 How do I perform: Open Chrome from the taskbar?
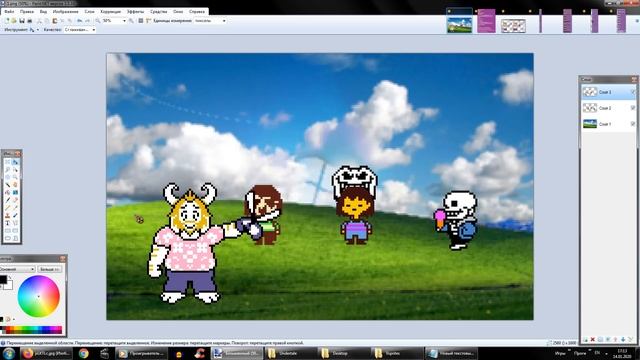point(84,353)
